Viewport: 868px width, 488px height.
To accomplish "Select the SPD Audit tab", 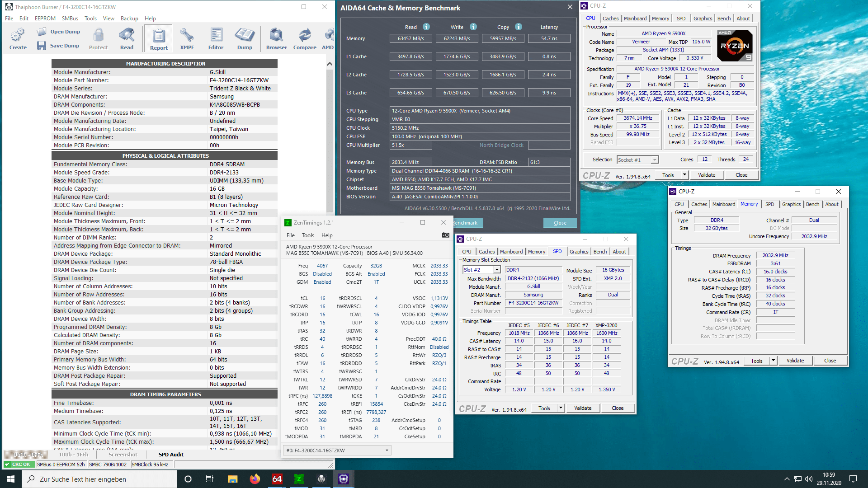I will [171, 455].
